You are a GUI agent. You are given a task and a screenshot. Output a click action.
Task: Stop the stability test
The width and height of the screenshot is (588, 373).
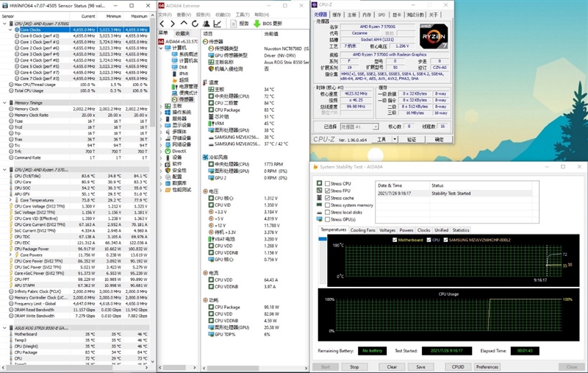pyautogui.click(x=354, y=367)
